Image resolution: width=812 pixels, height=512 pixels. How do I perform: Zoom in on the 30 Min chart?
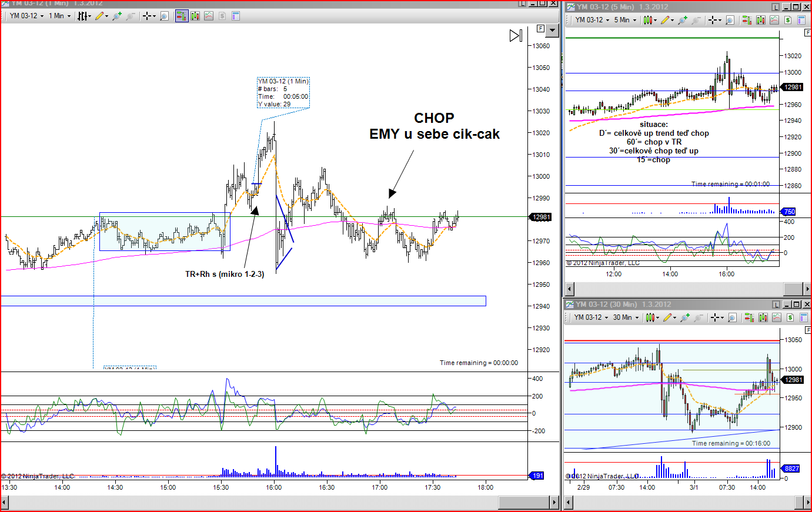pyautogui.click(x=685, y=317)
